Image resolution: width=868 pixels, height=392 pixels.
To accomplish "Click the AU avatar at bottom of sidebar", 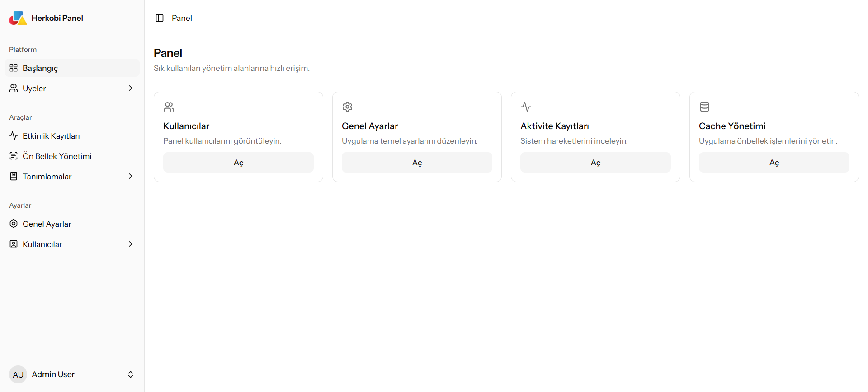I will click(18, 374).
